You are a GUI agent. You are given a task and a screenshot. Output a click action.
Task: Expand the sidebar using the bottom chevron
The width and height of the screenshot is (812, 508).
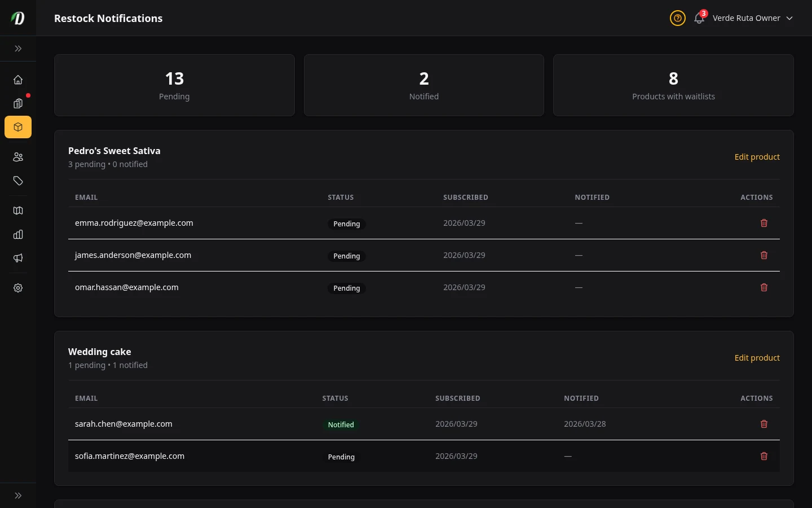click(x=18, y=495)
